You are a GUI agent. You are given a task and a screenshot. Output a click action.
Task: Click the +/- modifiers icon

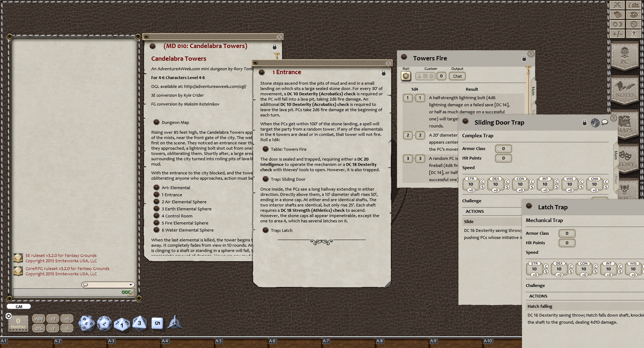point(616,34)
